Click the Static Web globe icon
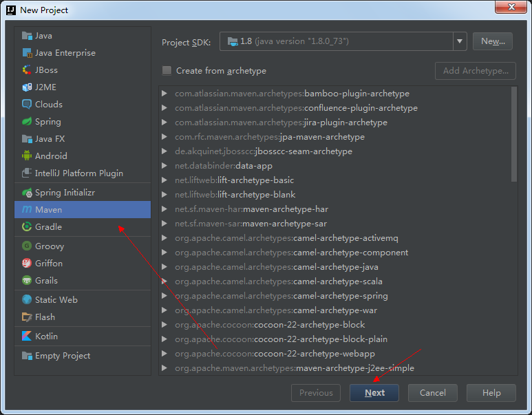Image resolution: width=532 pixels, height=415 pixels. (x=27, y=299)
